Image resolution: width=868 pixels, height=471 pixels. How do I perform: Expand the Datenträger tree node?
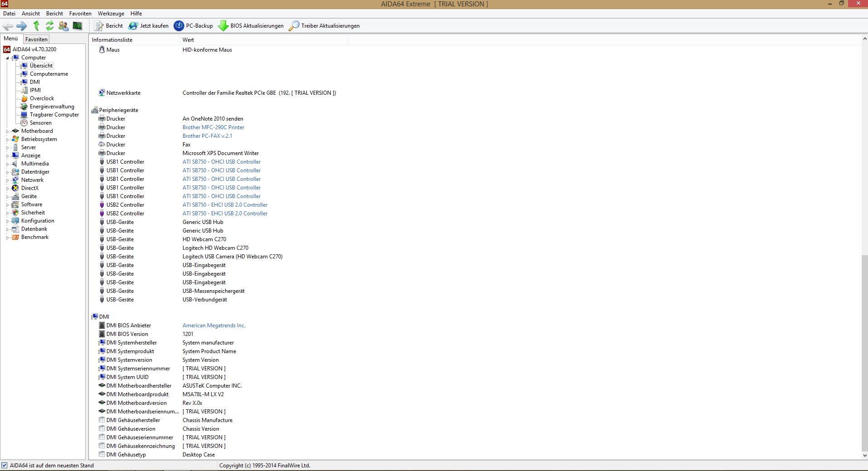click(7, 172)
